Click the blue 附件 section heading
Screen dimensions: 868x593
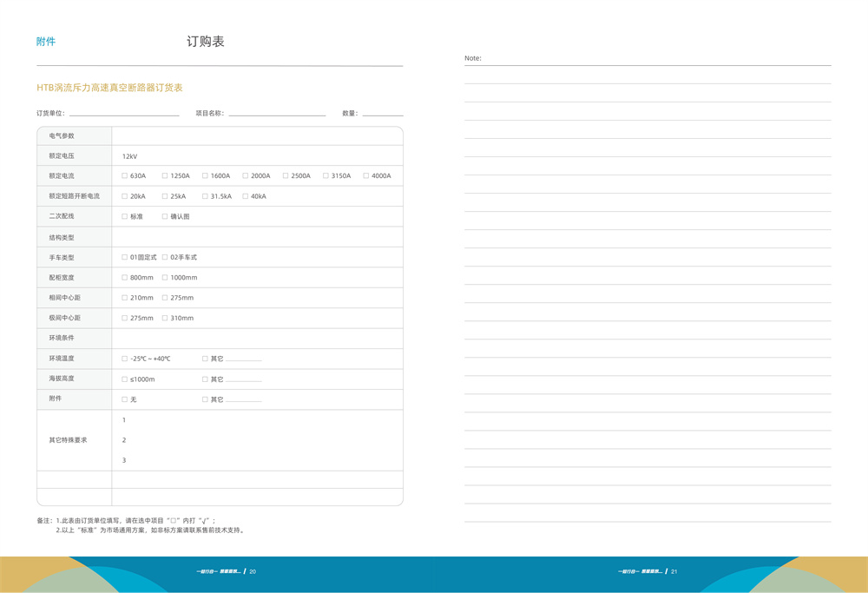click(46, 42)
